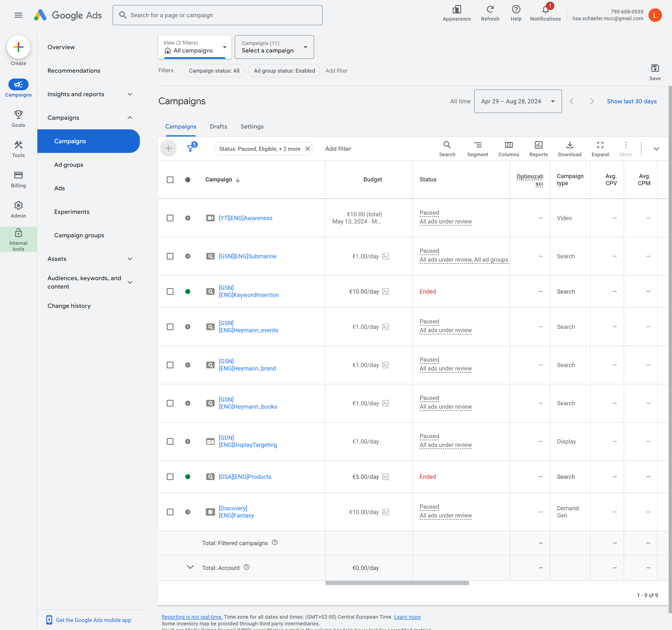Open the main hamburger menu
Screen dimensions: 672x630
[19, 15]
